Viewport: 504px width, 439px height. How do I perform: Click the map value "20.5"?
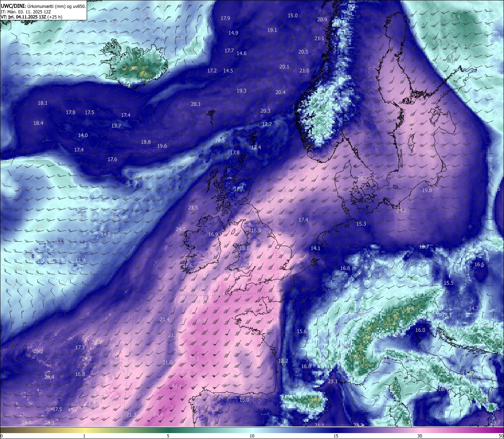[303, 52]
